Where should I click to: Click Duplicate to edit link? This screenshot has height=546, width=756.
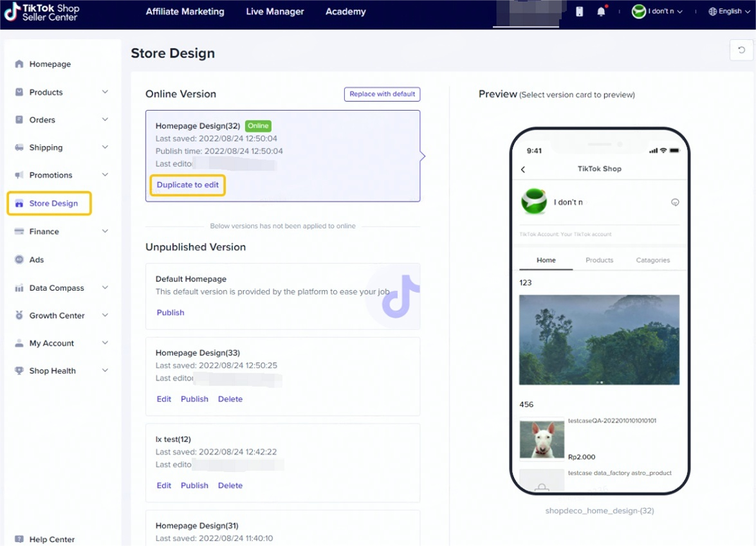[187, 185]
